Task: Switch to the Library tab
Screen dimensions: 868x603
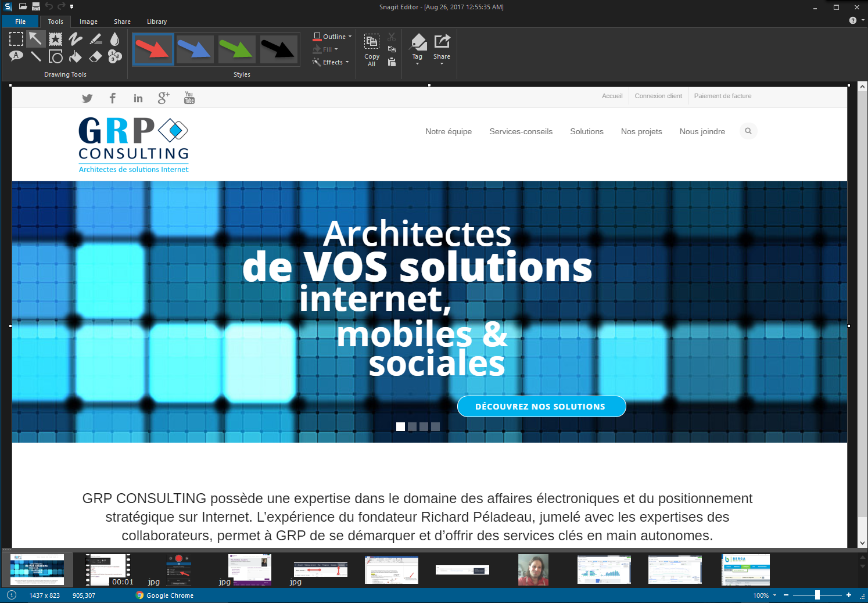Action: 157,21
